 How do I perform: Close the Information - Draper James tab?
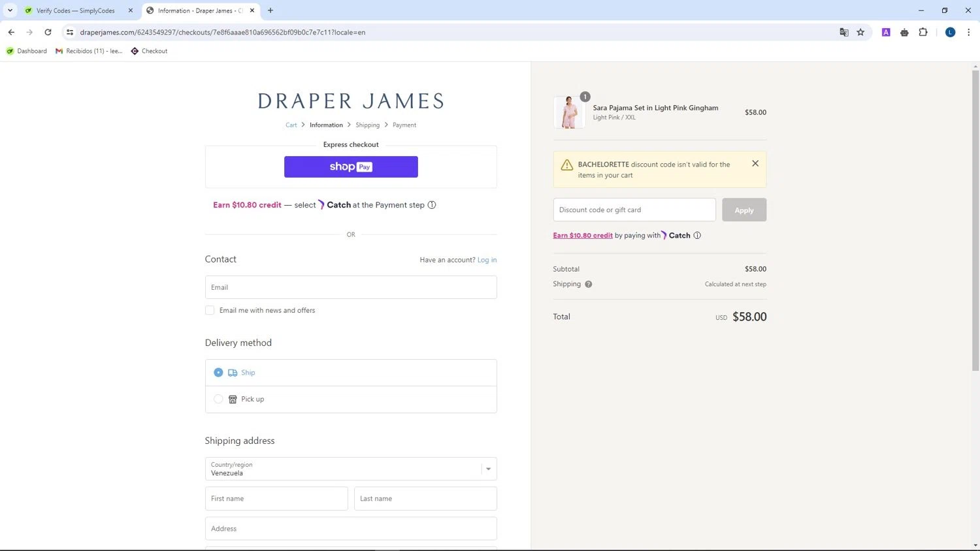coord(252,10)
